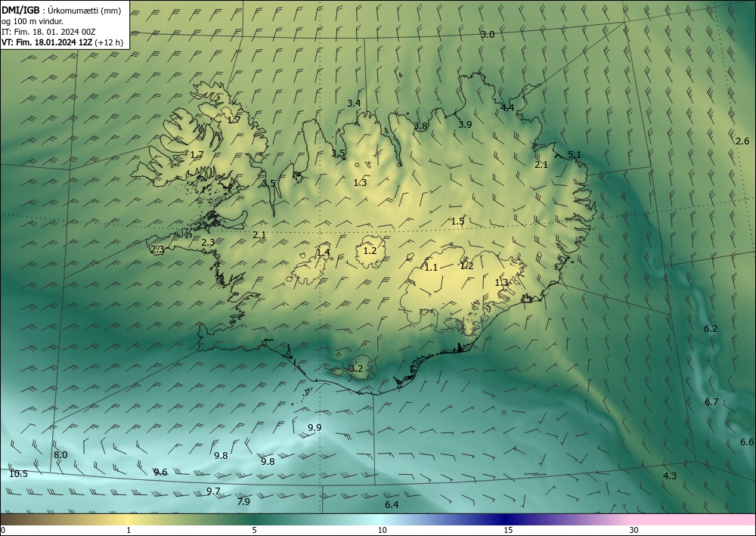Click the 8.0 value label
The width and height of the screenshot is (756, 536).
pos(60,455)
